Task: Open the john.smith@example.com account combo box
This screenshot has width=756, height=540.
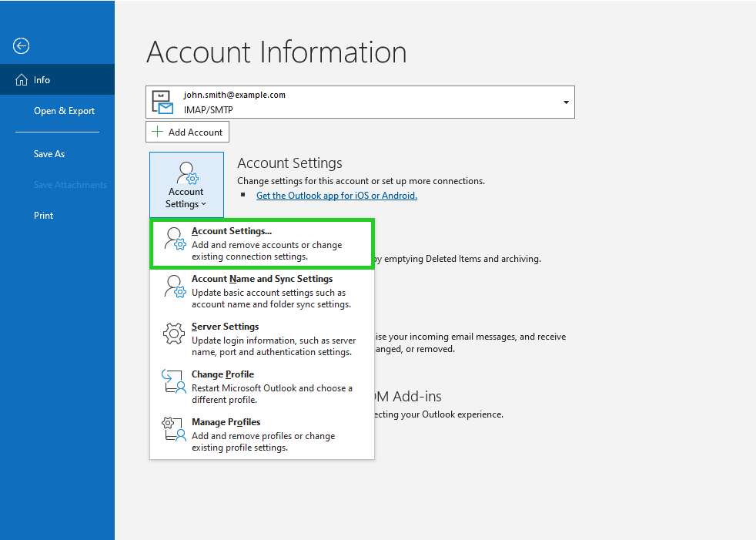Action: pos(360,102)
